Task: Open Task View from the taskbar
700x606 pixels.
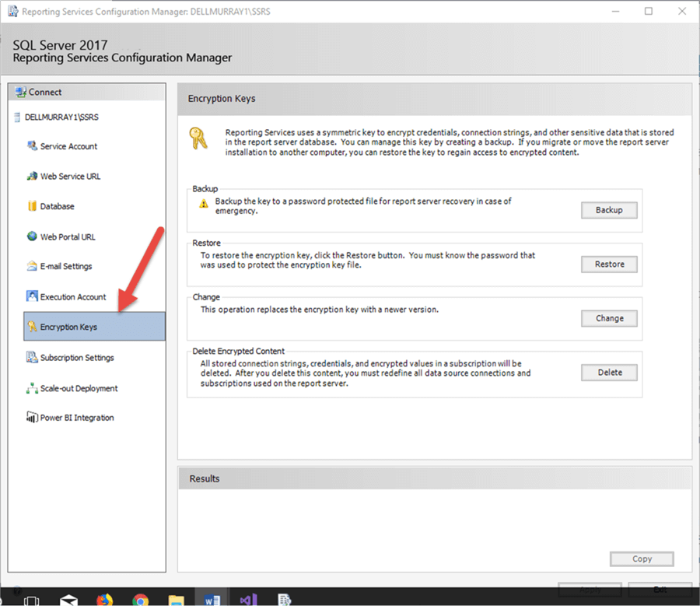Action: point(31,601)
